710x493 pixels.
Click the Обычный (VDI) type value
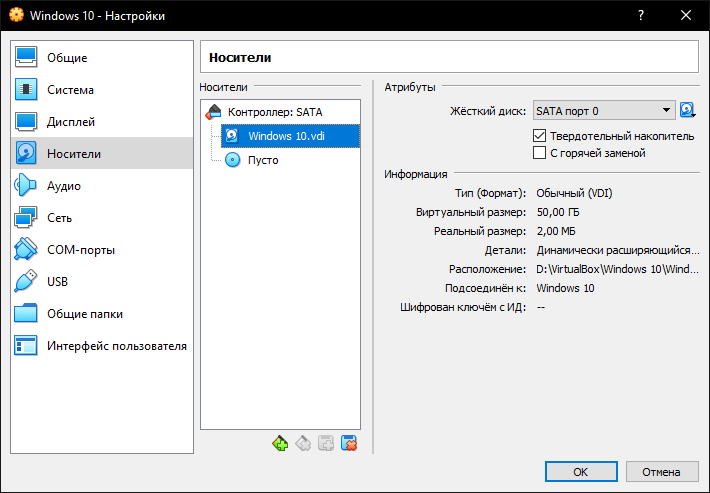coord(574,193)
